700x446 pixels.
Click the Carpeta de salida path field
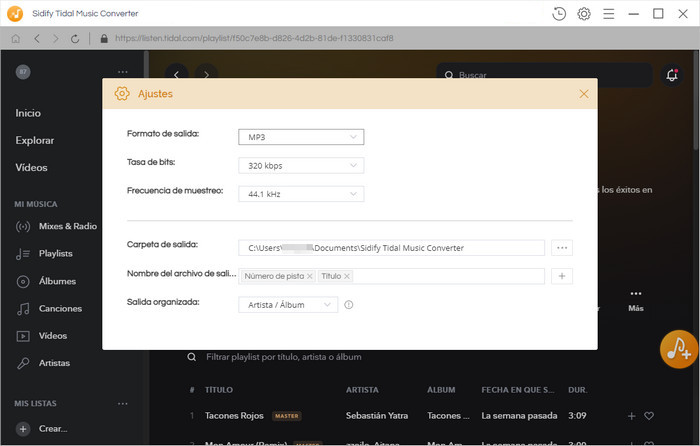[x=391, y=248]
